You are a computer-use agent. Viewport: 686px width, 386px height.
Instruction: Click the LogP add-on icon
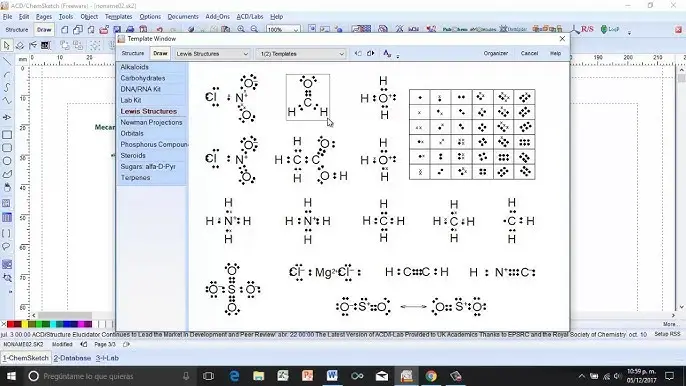pyautogui.click(x=610, y=29)
